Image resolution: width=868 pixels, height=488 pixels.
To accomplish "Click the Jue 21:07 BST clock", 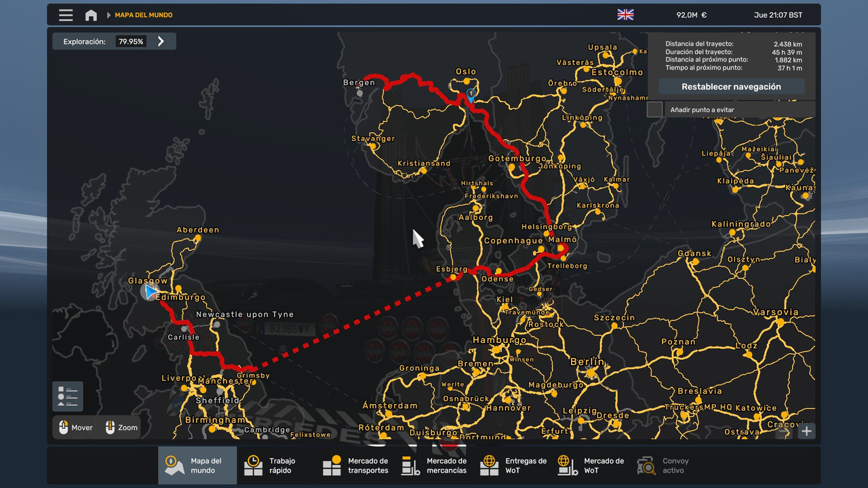I will (x=778, y=15).
